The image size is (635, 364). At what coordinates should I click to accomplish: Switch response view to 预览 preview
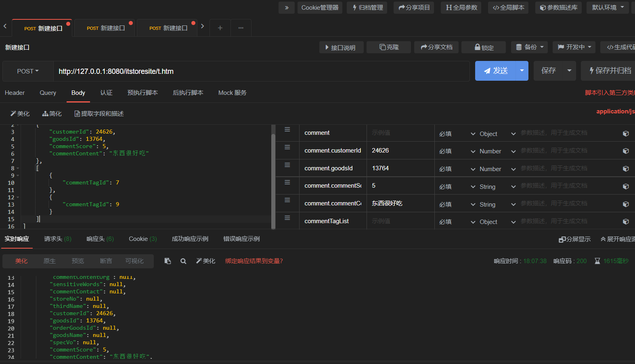pos(78,261)
